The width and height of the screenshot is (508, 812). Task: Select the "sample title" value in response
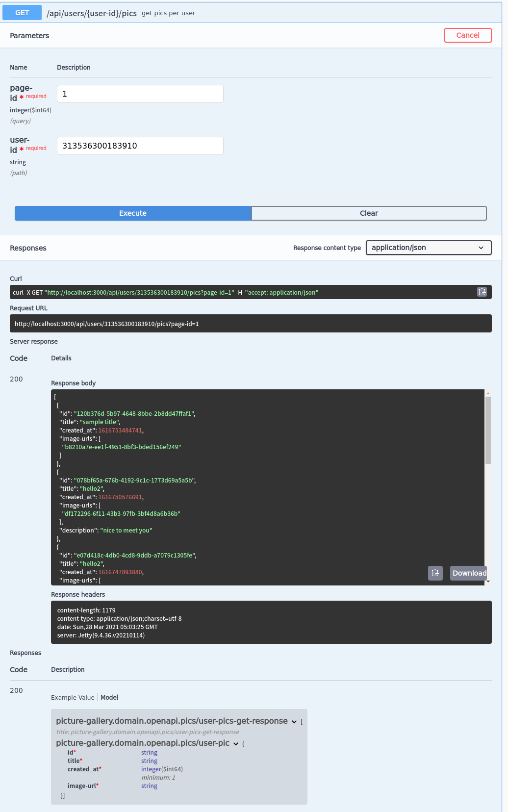point(100,422)
